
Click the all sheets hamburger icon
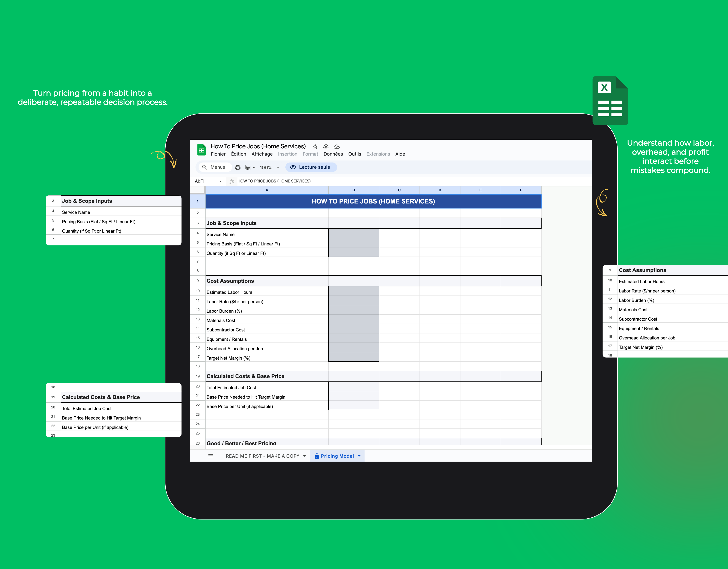pos(211,456)
